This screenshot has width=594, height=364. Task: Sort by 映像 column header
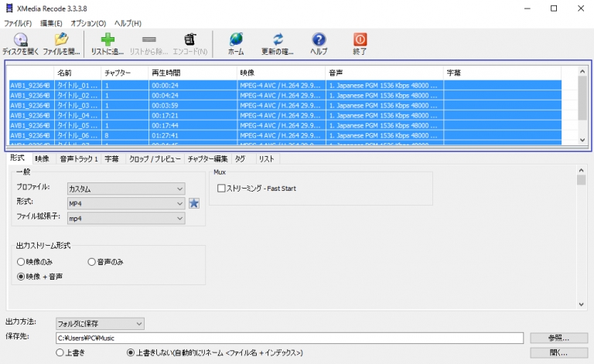[281, 73]
